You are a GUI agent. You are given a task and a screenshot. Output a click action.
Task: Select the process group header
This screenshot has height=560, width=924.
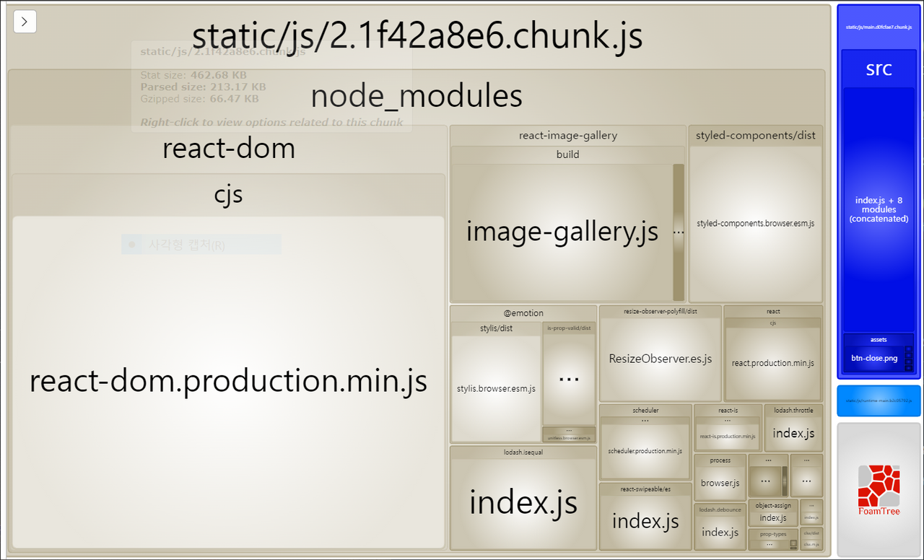pyautogui.click(x=720, y=460)
